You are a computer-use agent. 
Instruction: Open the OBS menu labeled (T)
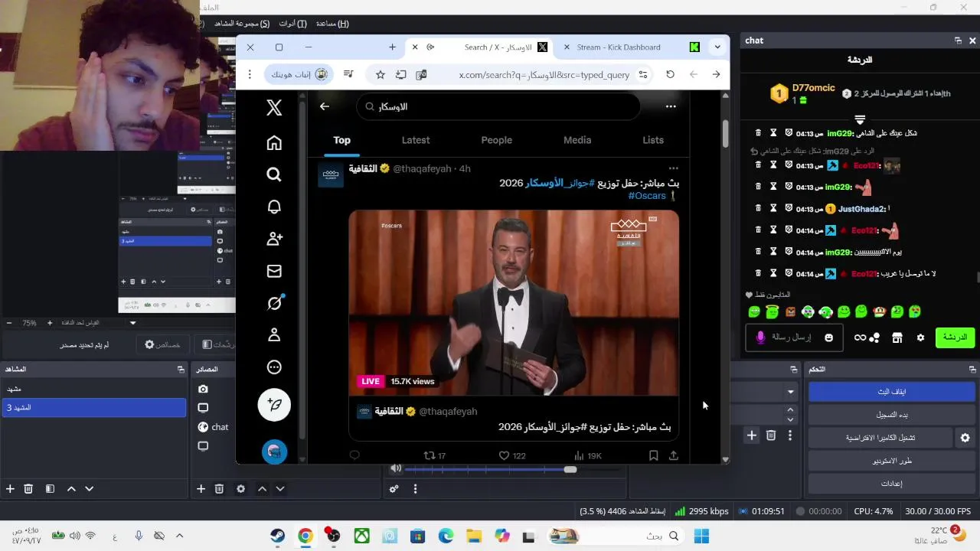(x=292, y=24)
